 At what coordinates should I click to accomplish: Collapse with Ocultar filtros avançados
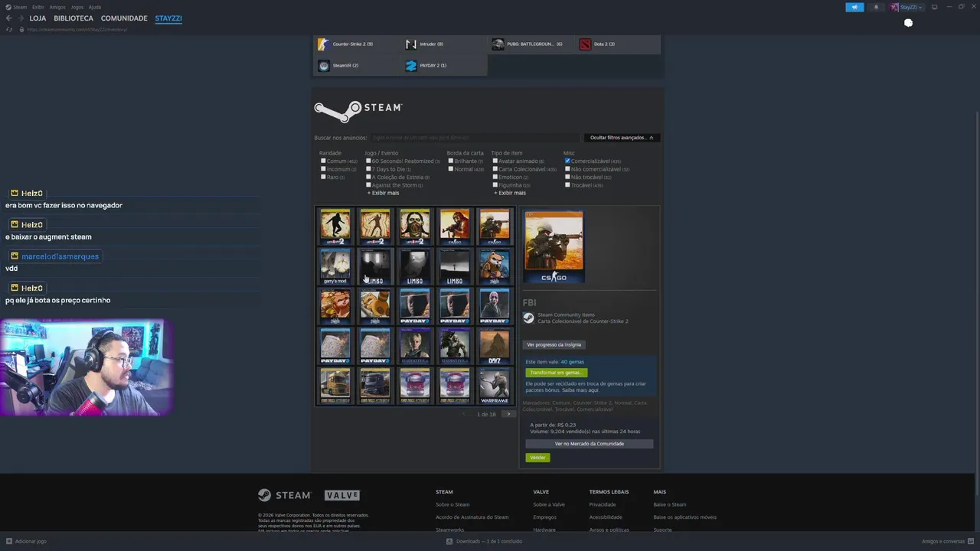point(622,138)
